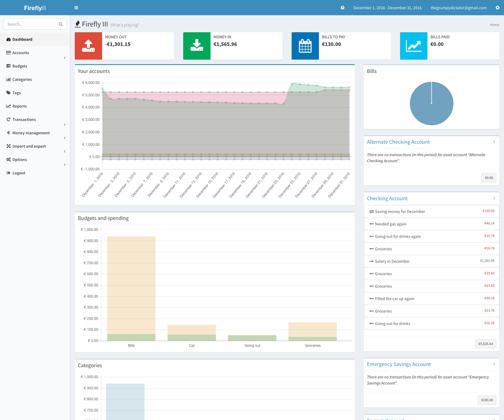
Task: Expand the Accounts sidebar submenu
Action: tap(64, 58)
